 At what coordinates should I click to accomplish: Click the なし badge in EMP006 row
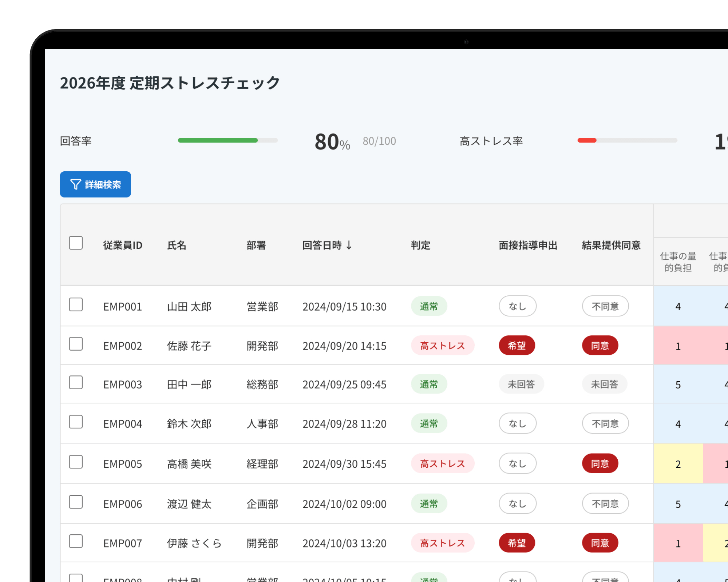pyautogui.click(x=518, y=503)
